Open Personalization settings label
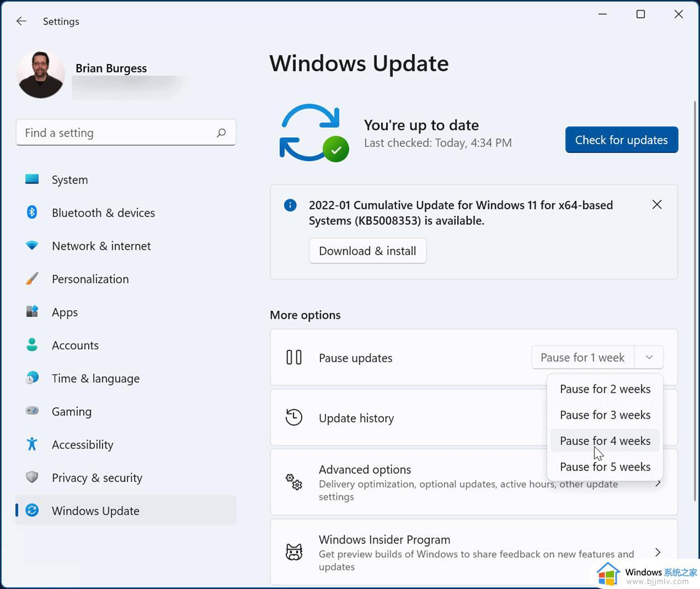Viewport: 700px width, 589px height. pos(90,279)
